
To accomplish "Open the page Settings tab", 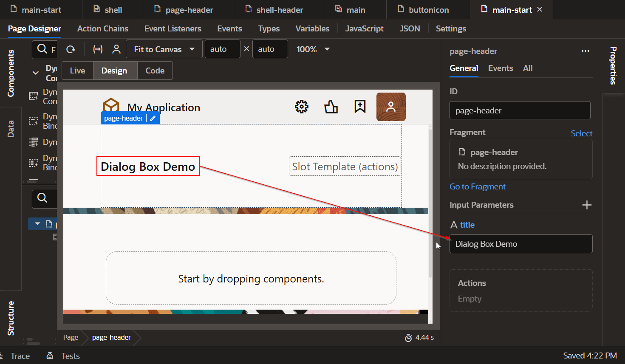I will (451, 28).
